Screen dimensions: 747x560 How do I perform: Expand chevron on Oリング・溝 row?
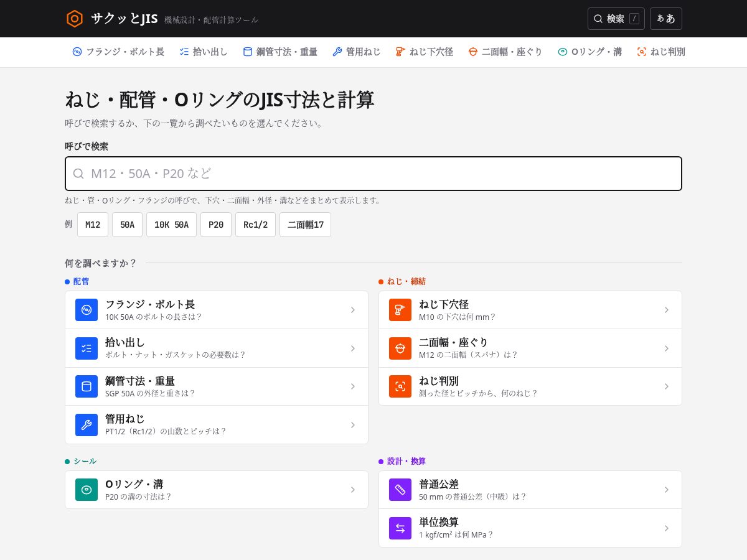(x=353, y=490)
